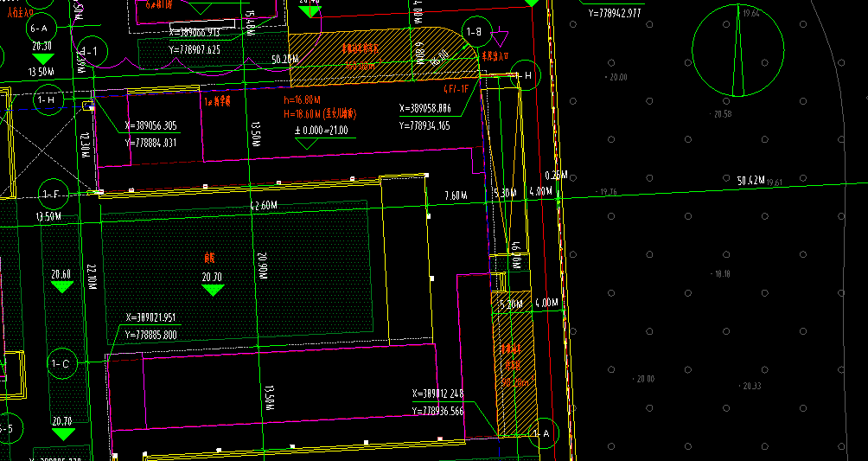Select the coordinate text Y=778942.977
The height and width of the screenshot is (461, 868).
coord(615,13)
